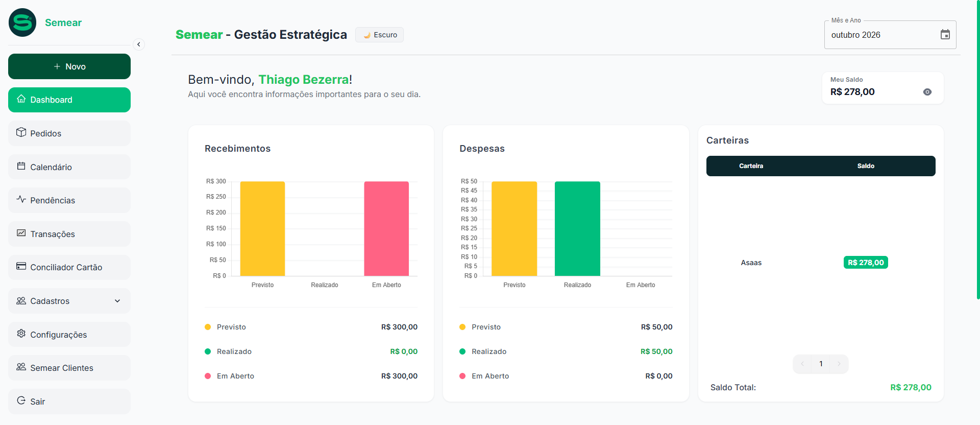Click the Carteira column header
The width and height of the screenshot is (980, 425).
coord(751,166)
